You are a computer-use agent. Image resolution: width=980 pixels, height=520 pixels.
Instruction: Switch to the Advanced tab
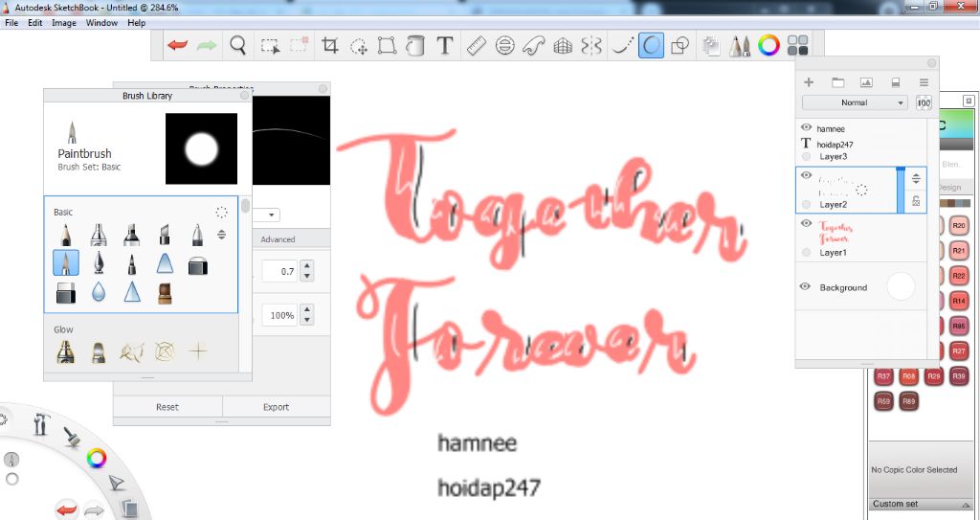278,239
